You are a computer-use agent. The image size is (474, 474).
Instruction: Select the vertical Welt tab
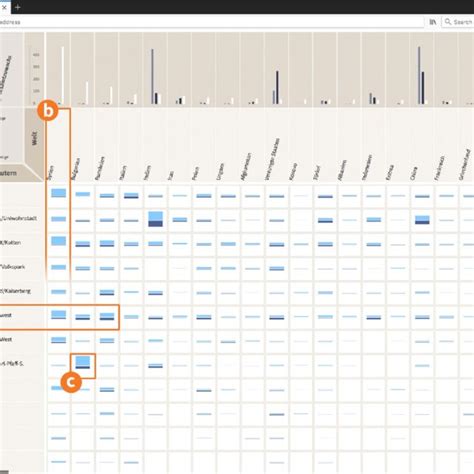pos(34,138)
